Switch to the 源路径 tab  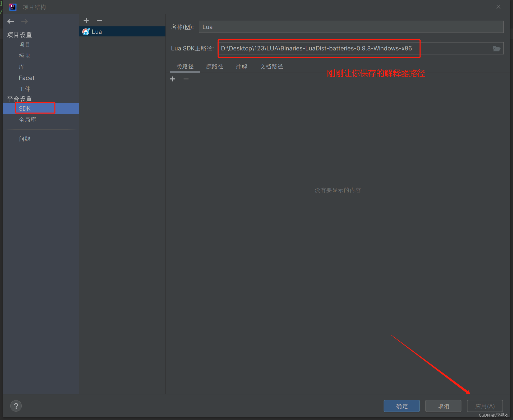click(214, 67)
